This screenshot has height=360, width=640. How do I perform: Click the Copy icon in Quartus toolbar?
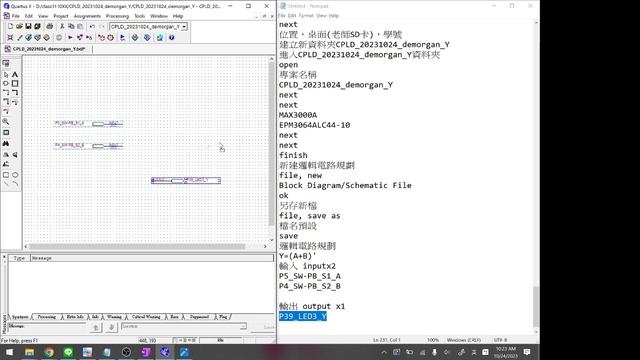coord(71,26)
